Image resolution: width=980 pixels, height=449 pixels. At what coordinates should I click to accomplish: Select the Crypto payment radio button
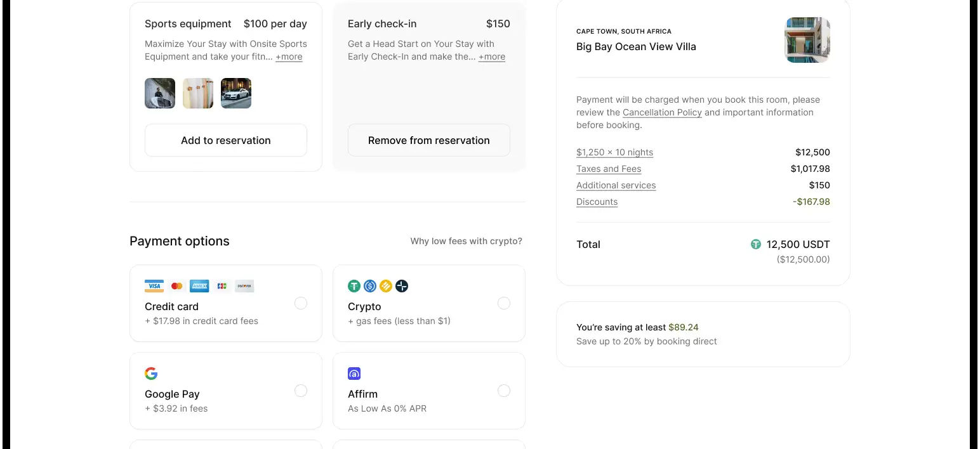(x=504, y=303)
